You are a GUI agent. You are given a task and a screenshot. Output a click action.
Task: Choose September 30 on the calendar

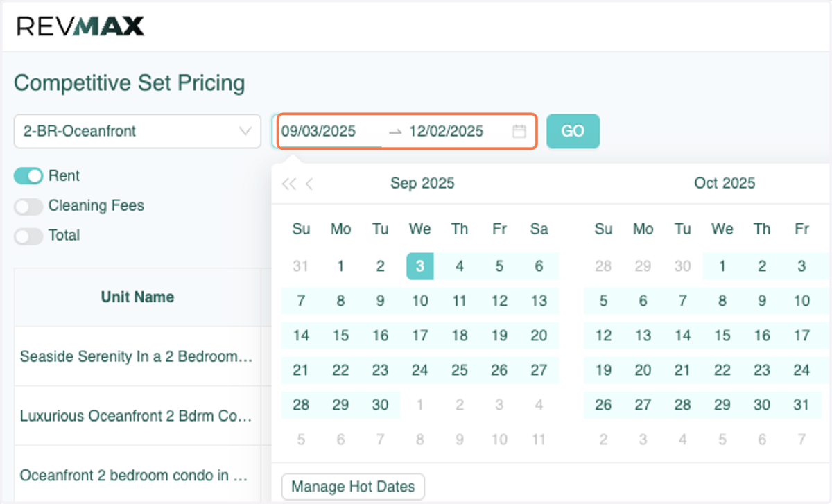click(380, 405)
